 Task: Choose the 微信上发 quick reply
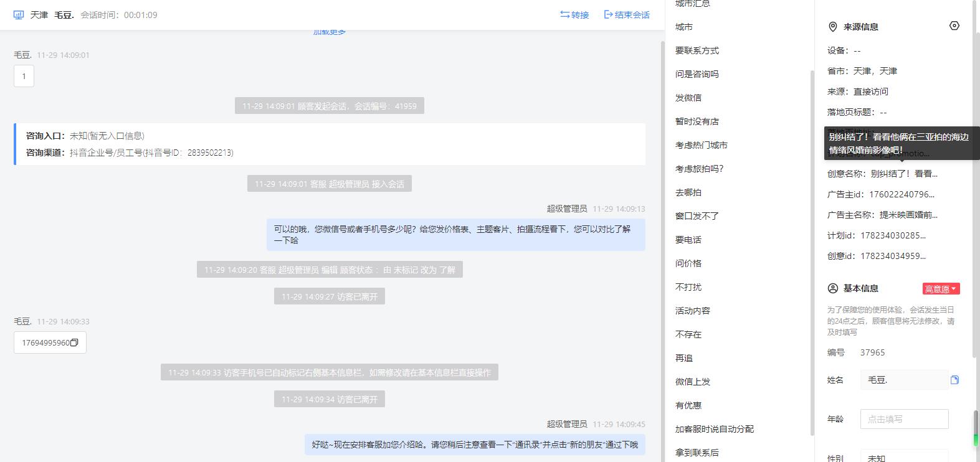pos(693,382)
